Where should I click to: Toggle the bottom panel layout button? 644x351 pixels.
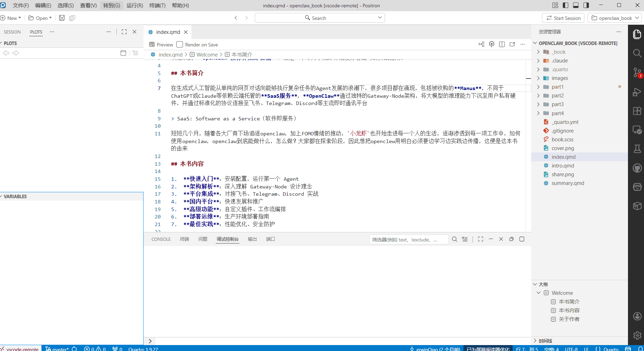576,5
